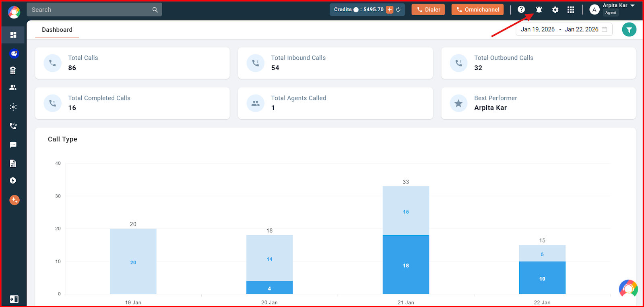Open the lightning bolt sidebar icon
644x307 pixels.
click(13, 180)
